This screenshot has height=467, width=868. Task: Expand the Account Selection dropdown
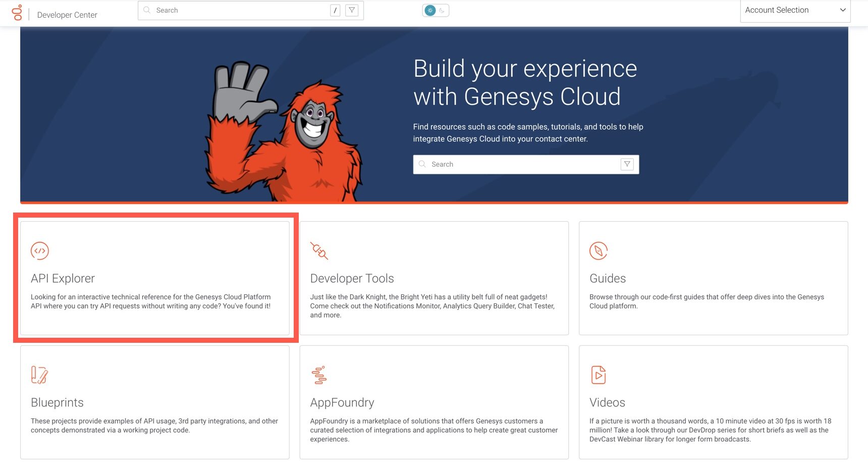(x=795, y=11)
